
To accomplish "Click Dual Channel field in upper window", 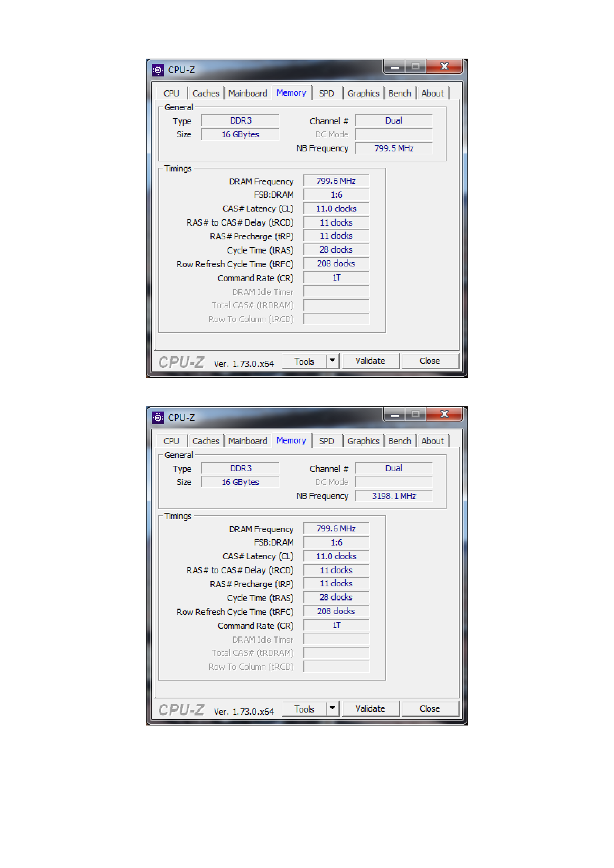I will click(x=394, y=121).
